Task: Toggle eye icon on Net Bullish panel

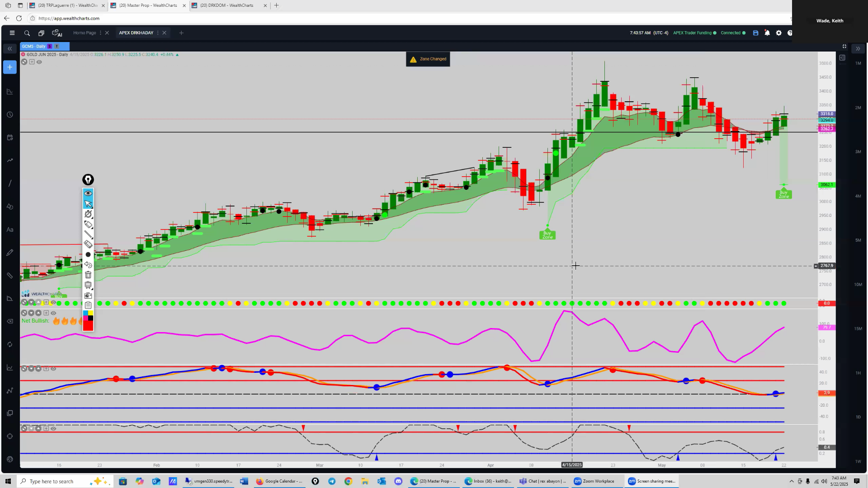Action: point(53,313)
